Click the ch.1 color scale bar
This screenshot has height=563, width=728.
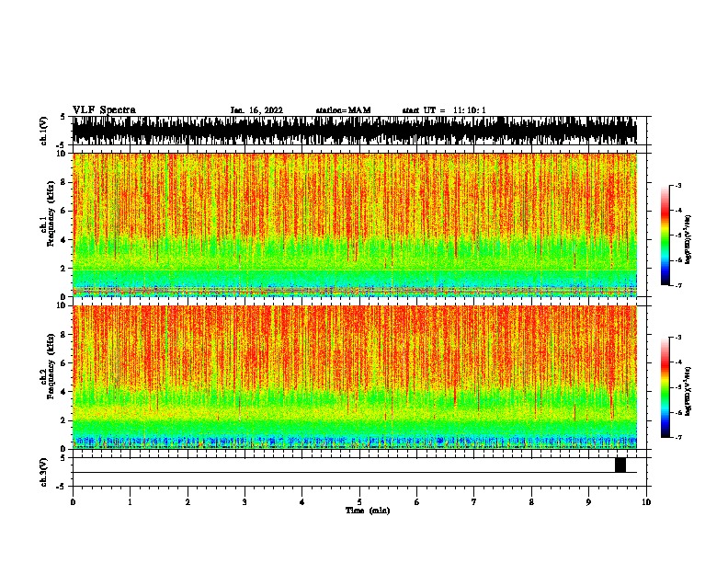665,236
